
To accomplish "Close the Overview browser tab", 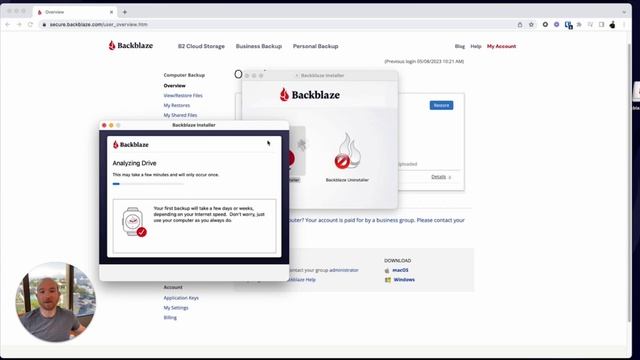I will pos(111,12).
